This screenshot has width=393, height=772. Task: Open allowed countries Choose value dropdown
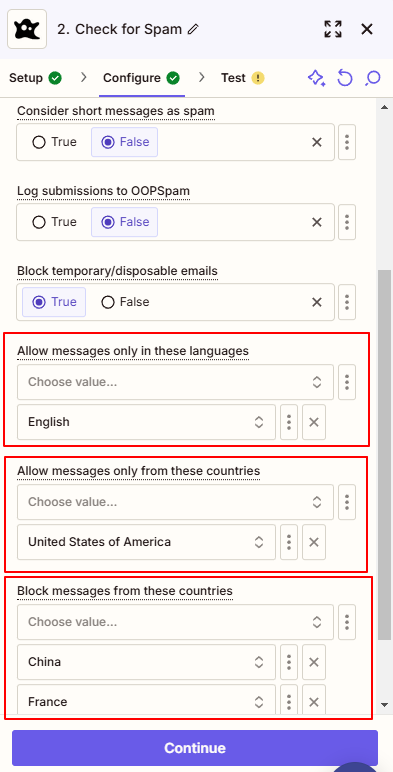pos(175,502)
